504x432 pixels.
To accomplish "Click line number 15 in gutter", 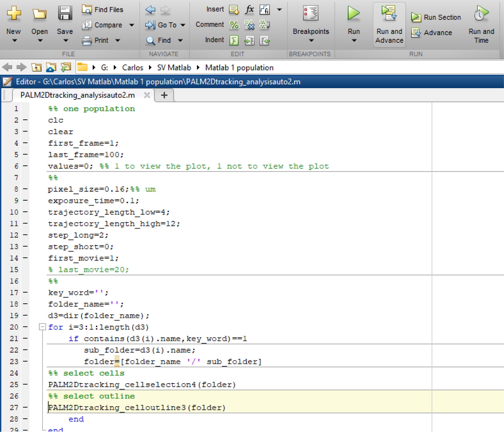I will [14, 270].
